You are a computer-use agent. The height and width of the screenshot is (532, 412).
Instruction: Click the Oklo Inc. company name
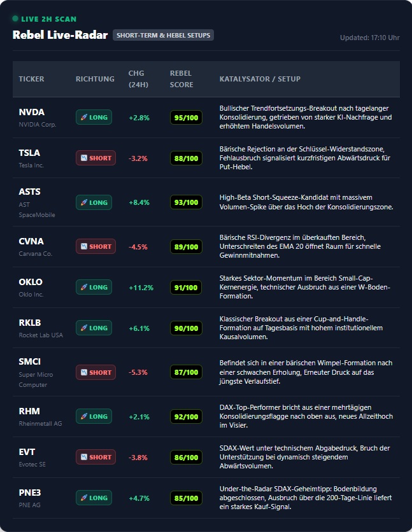(x=31, y=295)
